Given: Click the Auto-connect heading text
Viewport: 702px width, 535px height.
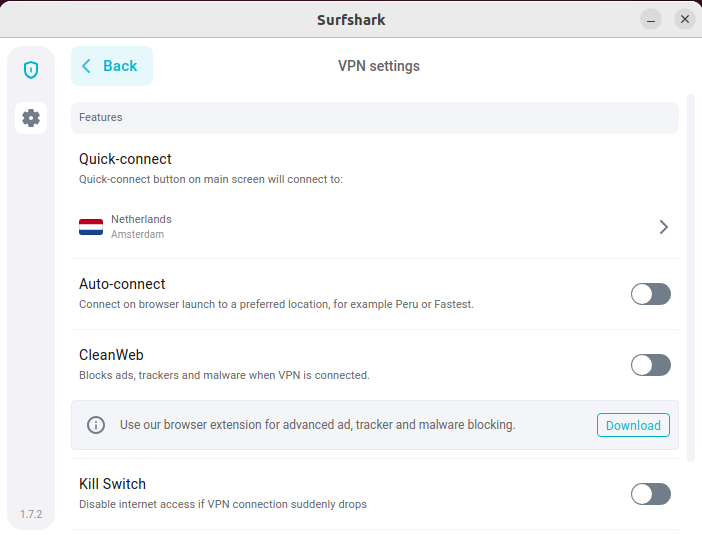Looking at the screenshot, I should (x=122, y=284).
